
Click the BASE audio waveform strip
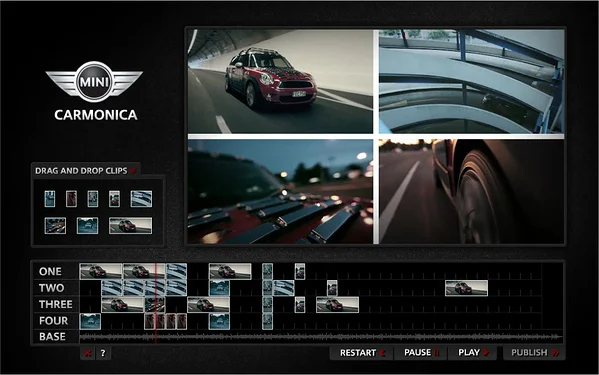click(321, 337)
